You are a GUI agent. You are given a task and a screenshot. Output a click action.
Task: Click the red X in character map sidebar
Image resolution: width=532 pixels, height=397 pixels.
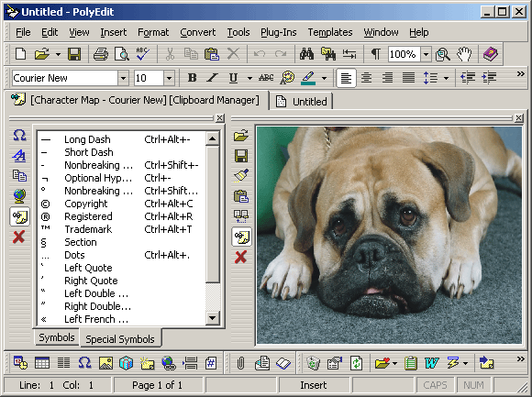click(x=19, y=237)
